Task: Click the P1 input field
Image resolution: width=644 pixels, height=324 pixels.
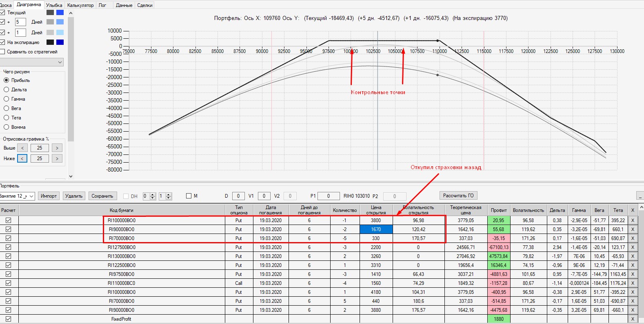Action: coord(329,196)
